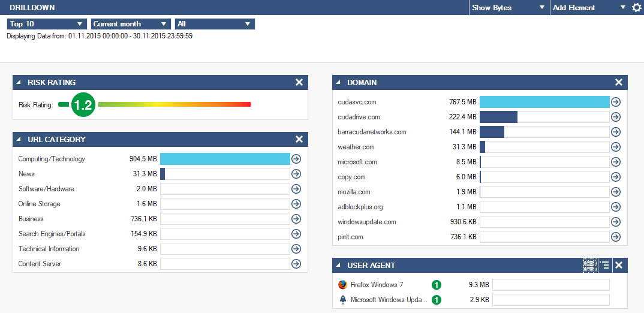Viewport: 644px width, 313px height.
Task: Drill into copy.com arrow
Action: tap(615, 177)
